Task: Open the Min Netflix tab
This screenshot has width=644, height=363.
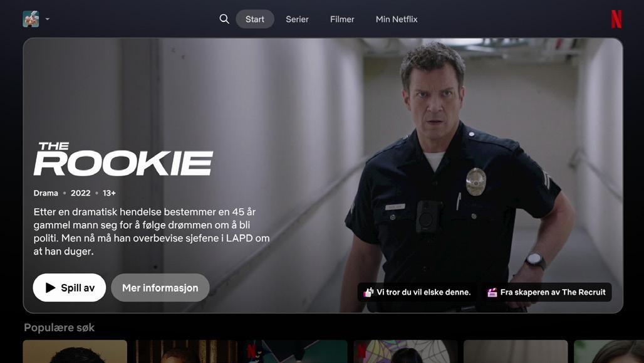Action: tap(397, 19)
